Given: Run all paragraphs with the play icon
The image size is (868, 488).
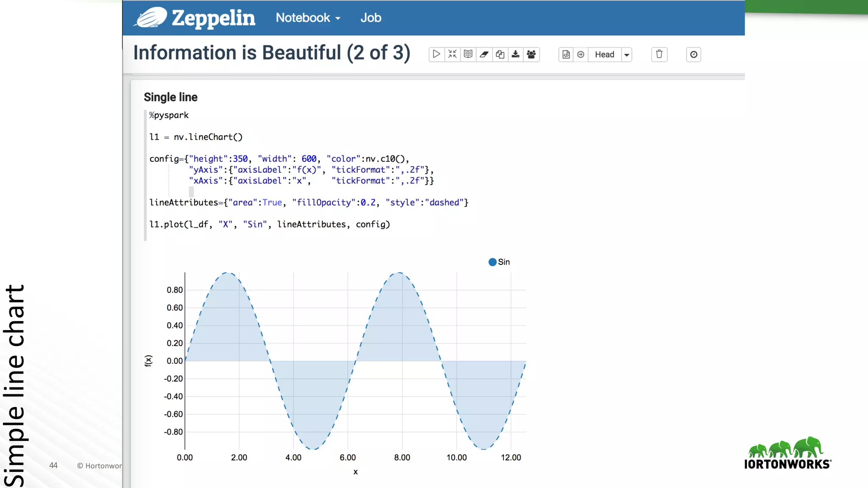Looking at the screenshot, I should tap(436, 54).
